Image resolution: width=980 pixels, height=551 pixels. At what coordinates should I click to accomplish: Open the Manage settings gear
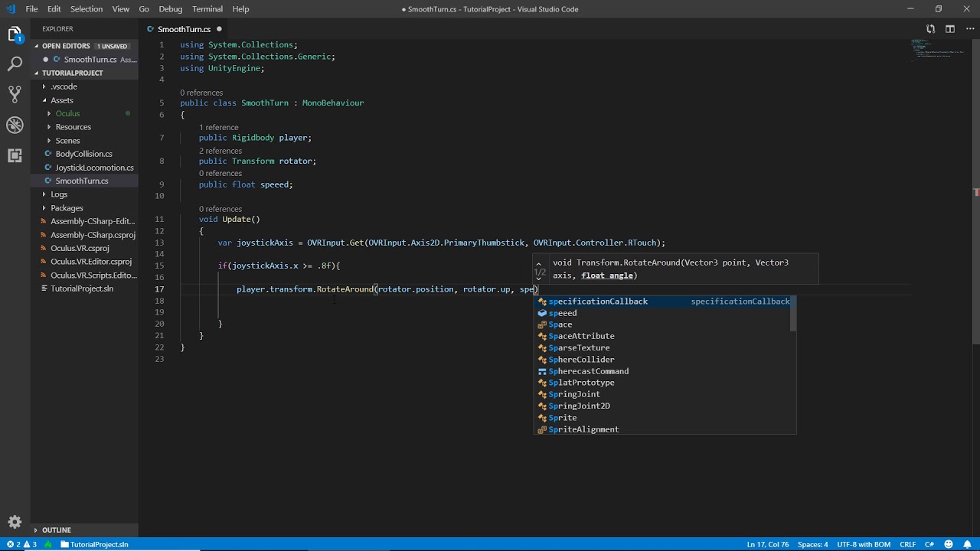(x=15, y=522)
